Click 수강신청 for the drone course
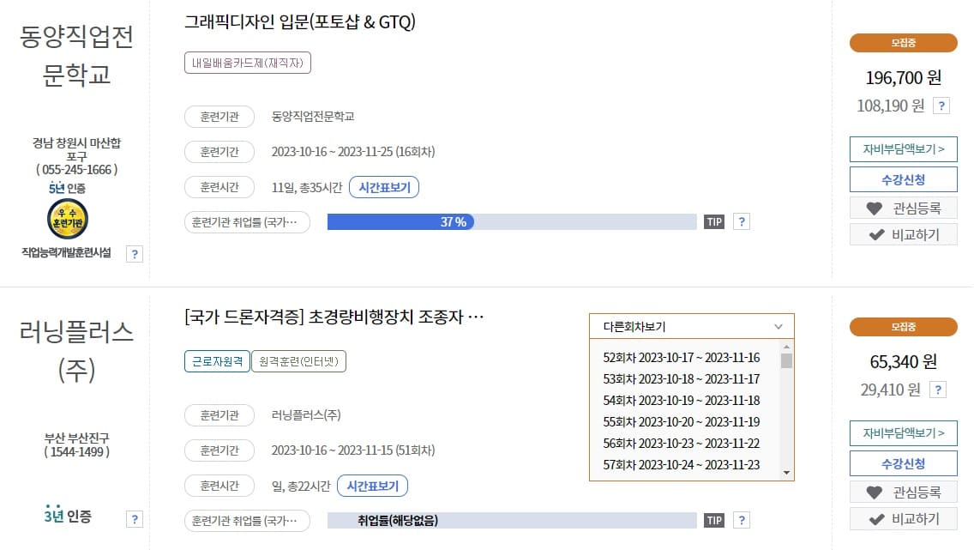This screenshot has width=980, height=550. coord(903,464)
